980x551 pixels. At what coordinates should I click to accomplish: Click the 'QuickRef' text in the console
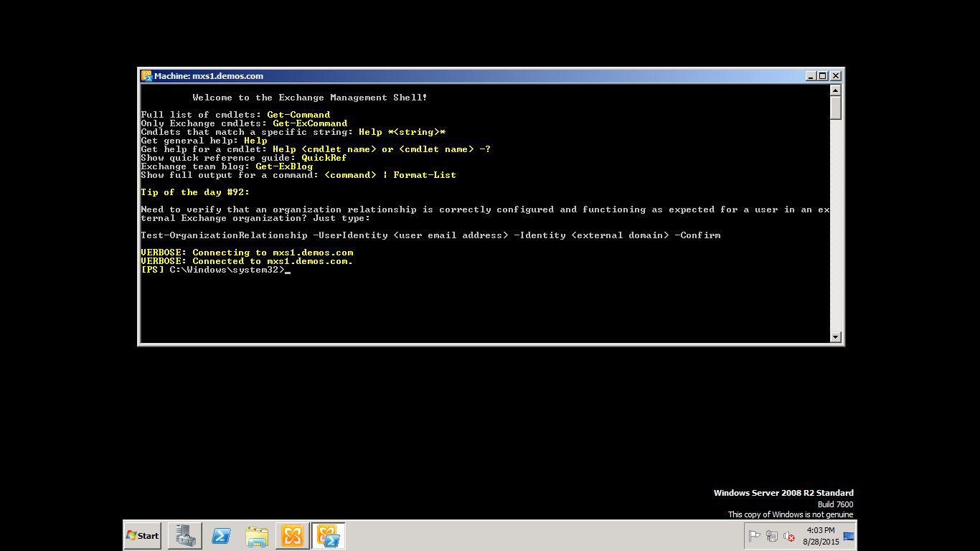pos(324,158)
